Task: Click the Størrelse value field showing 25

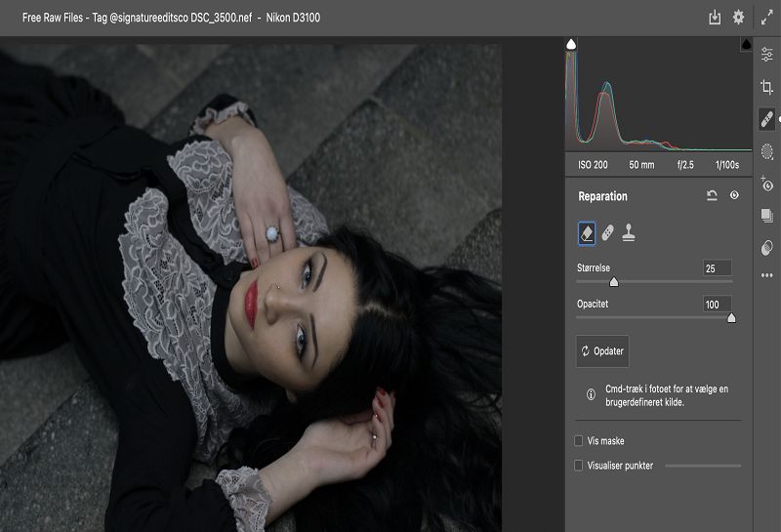Action: tap(718, 268)
